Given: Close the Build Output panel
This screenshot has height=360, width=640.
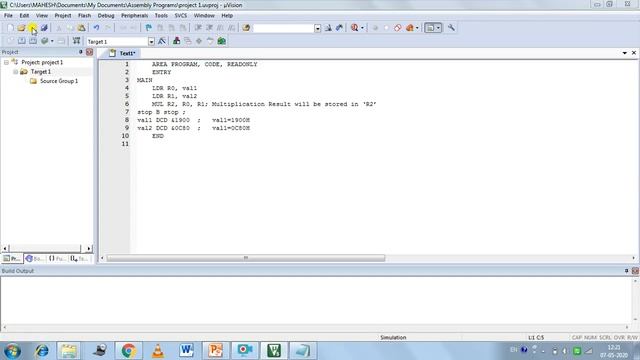Looking at the screenshot, I should pyautogui.click(x=635, y=271).
